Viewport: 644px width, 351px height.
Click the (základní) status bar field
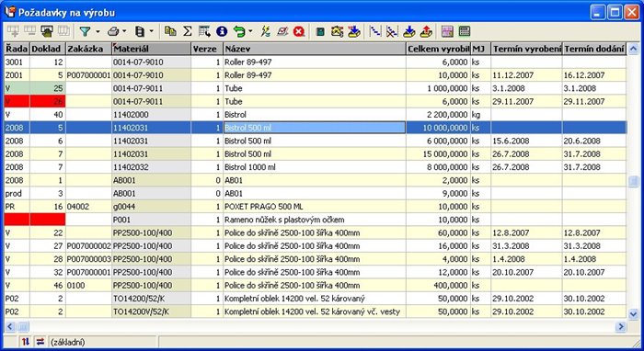103,342
